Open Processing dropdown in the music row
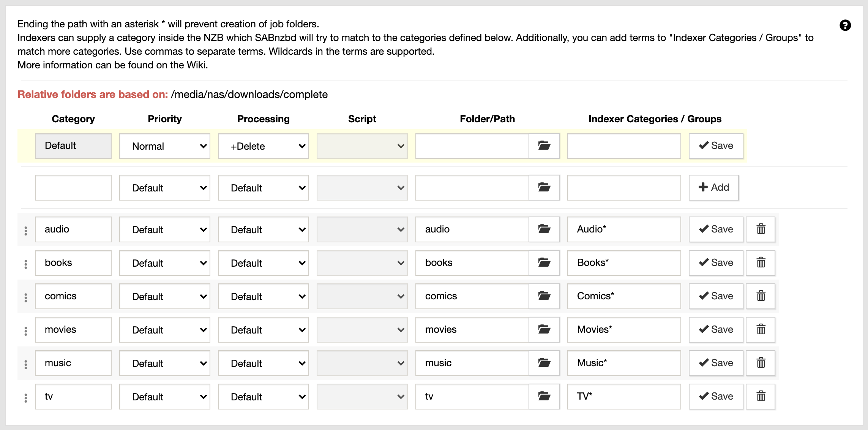The image size is (868, 430). pyautogui.click(x=263, y=363)
